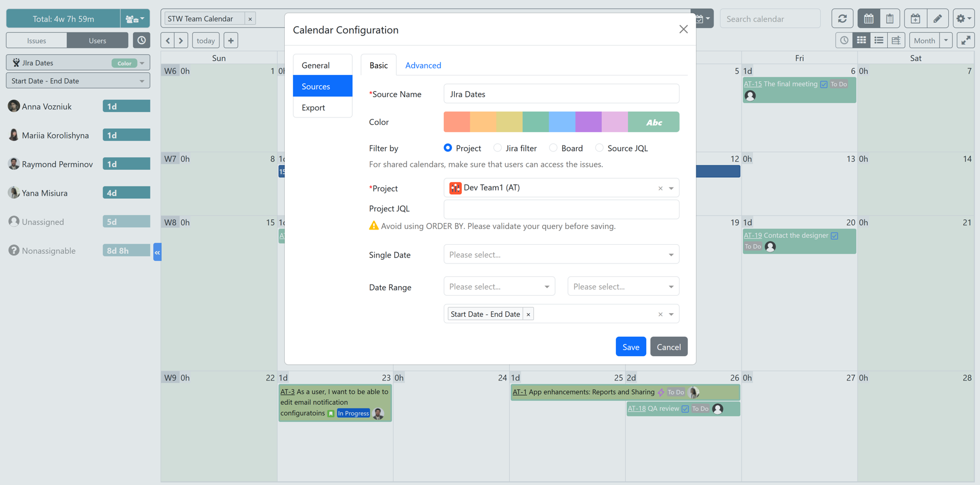Pick the purple color swatch
Viewport: 980px width, 485px height.
588,122
